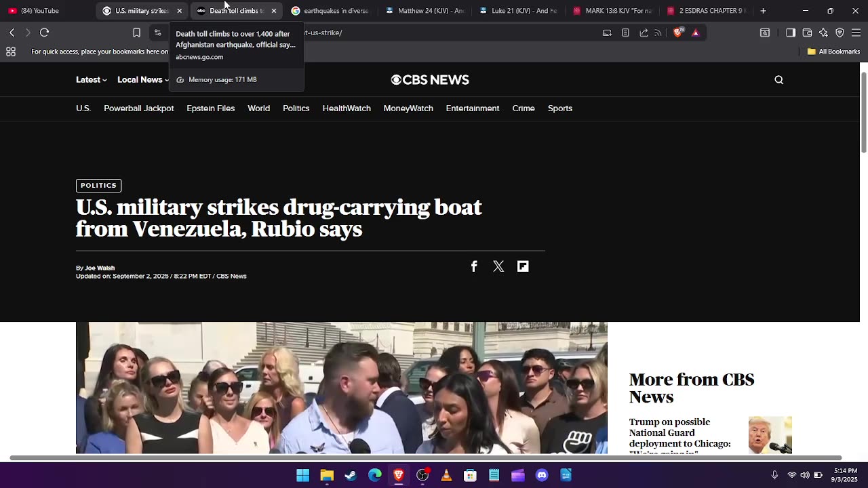The image size is (868, 488).
Task: Open the HealthWatch section link
Action: click(347, 108)
